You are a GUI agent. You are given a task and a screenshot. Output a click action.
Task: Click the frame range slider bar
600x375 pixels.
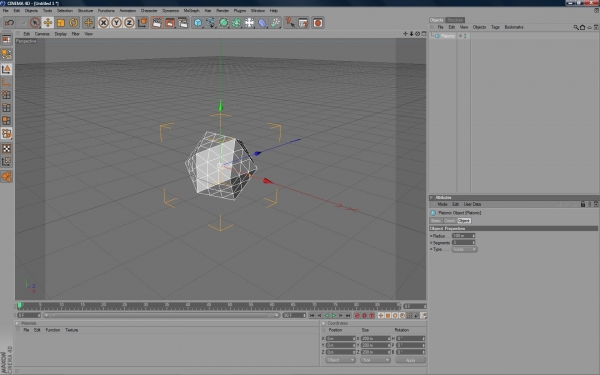(x=161, y=315)
